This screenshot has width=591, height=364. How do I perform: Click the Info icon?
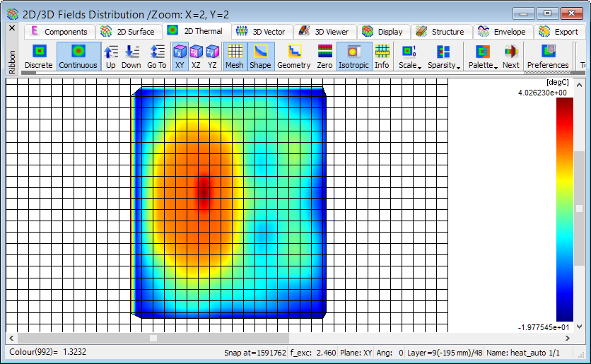click(382, 56)
